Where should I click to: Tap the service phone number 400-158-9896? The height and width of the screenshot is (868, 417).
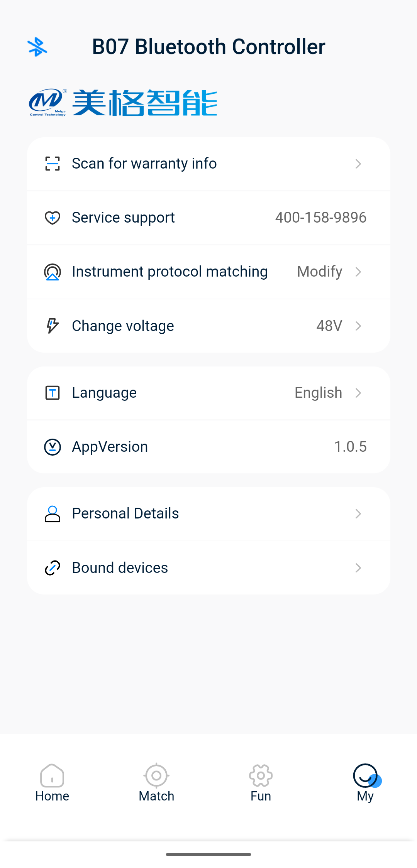point(321,218)
